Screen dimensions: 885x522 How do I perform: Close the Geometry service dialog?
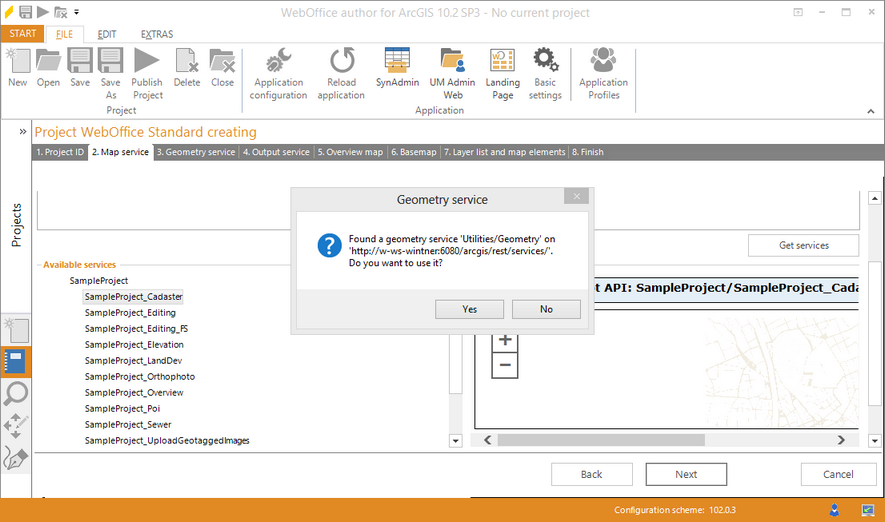click(576, 196)
